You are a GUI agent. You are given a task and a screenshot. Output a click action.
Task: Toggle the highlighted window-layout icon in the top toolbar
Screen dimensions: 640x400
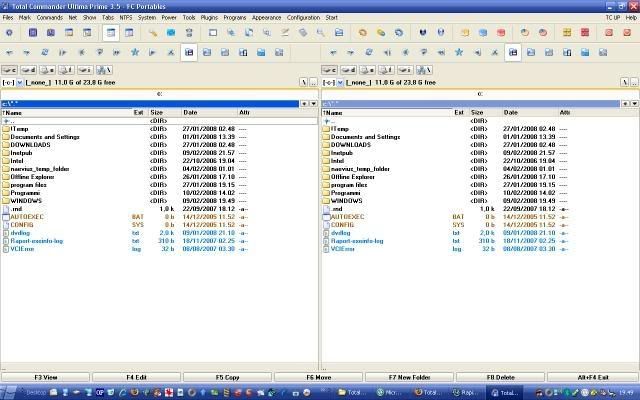111,33
